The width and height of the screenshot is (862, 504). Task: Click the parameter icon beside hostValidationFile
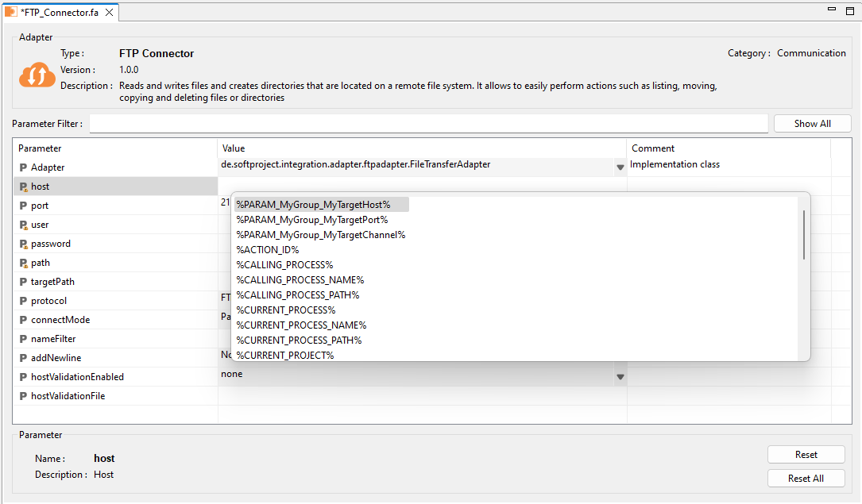(24, 395)
